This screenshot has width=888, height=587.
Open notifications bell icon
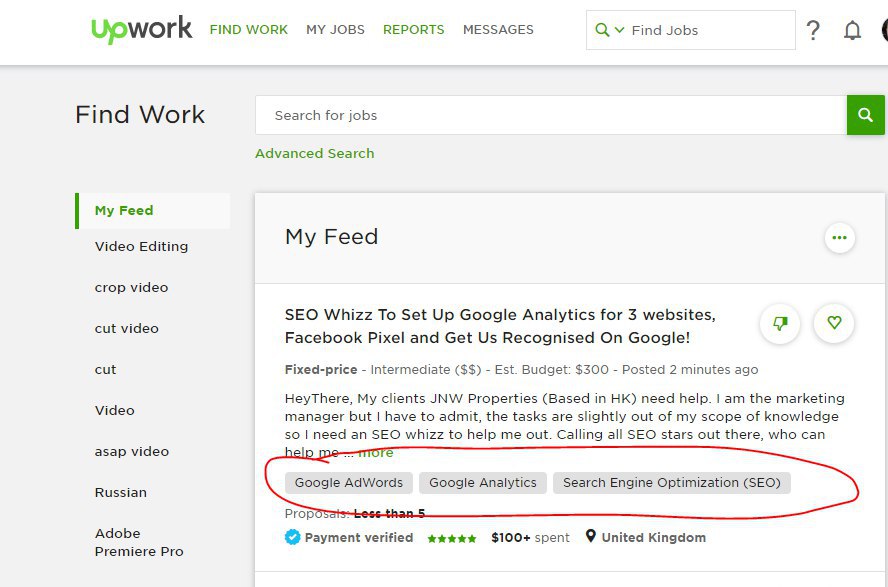[x=852, y=30]
